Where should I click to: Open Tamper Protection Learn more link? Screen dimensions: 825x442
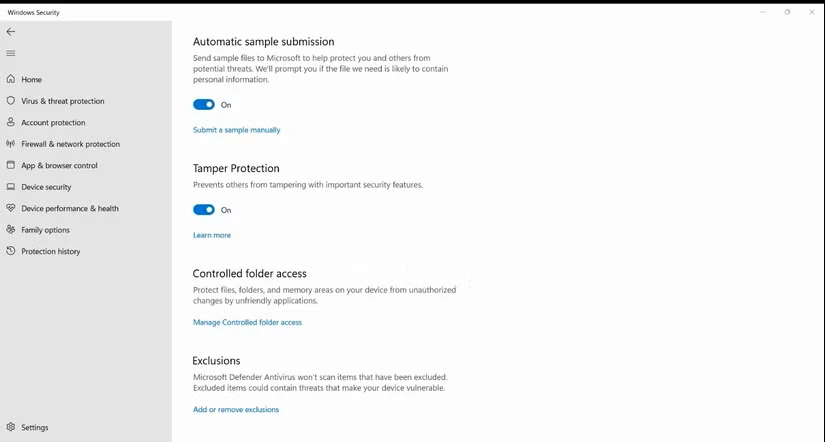tap(212, 235)
